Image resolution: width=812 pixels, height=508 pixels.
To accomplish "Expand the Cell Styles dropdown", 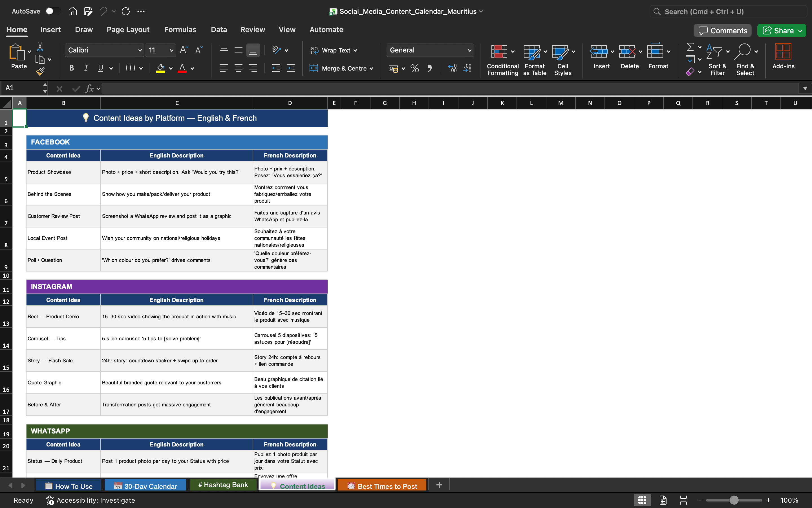I will click(573, 52).
